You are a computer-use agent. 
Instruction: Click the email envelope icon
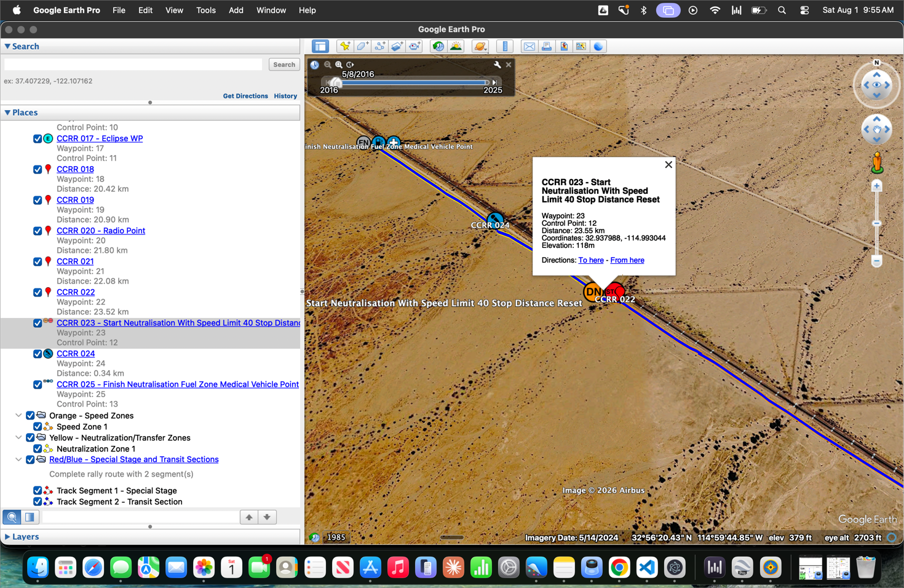click(529, 46)
